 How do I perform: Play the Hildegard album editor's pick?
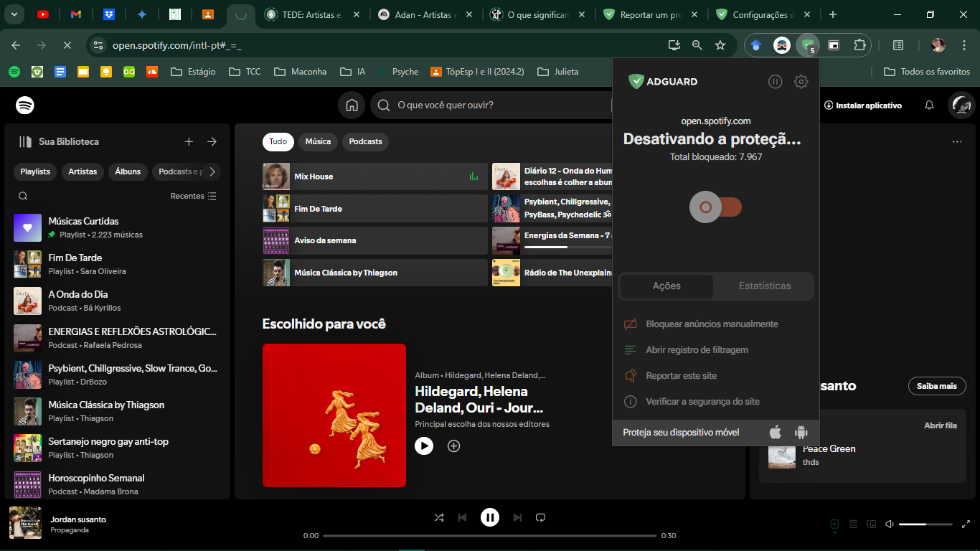pos(424,446)
